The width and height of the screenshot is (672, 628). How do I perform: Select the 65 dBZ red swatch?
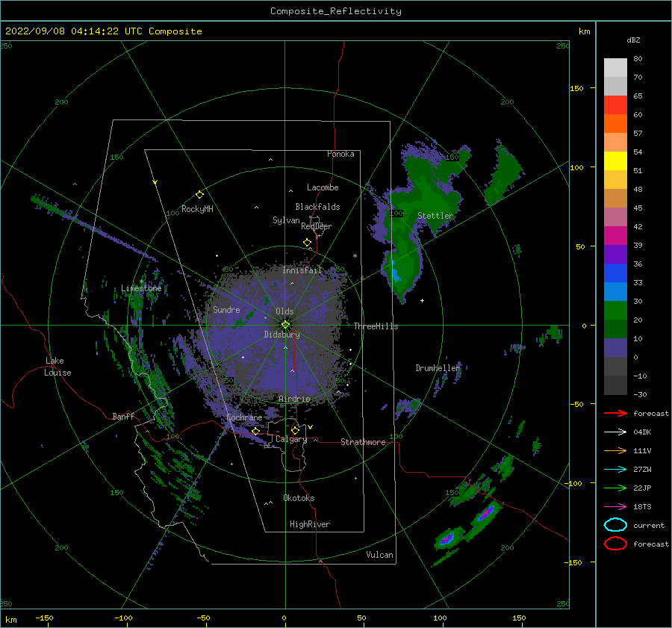coord(615,105)
